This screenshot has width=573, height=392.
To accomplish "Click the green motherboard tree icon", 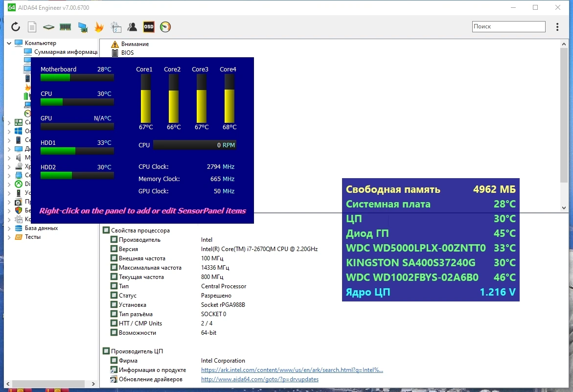I will (19, 122).
